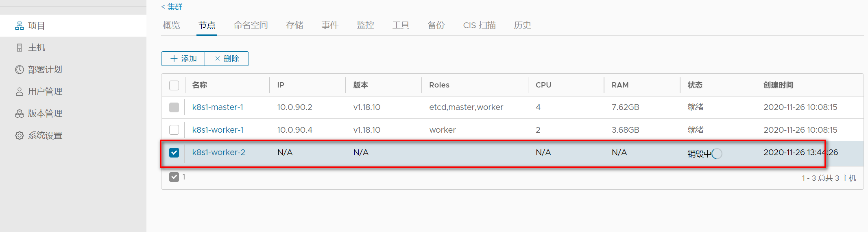Click the timestamp 2020-11-26 13:44:26

[x=800, y=152]
